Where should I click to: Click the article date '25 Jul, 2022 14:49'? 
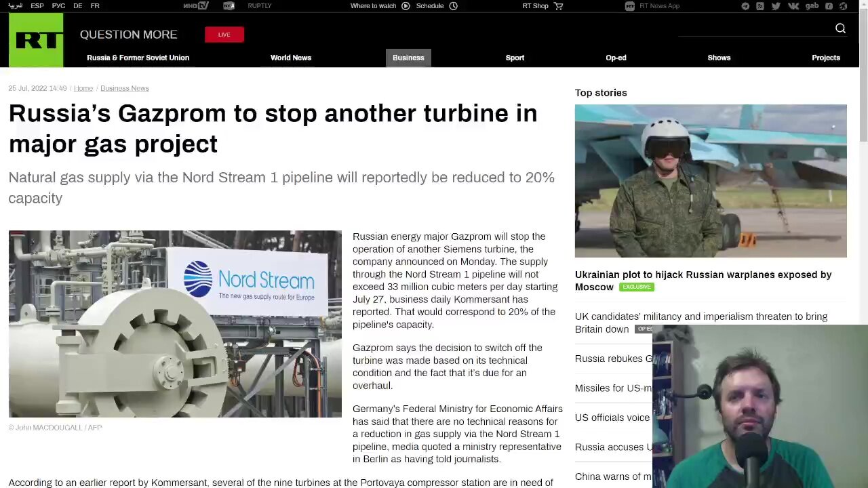coord(37,88)
